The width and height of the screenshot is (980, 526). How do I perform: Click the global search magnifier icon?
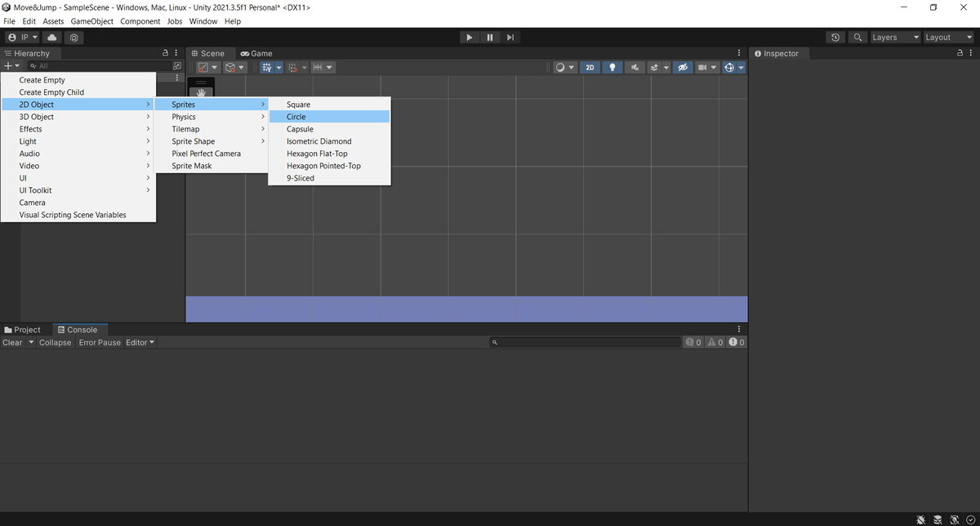point(857,38)
